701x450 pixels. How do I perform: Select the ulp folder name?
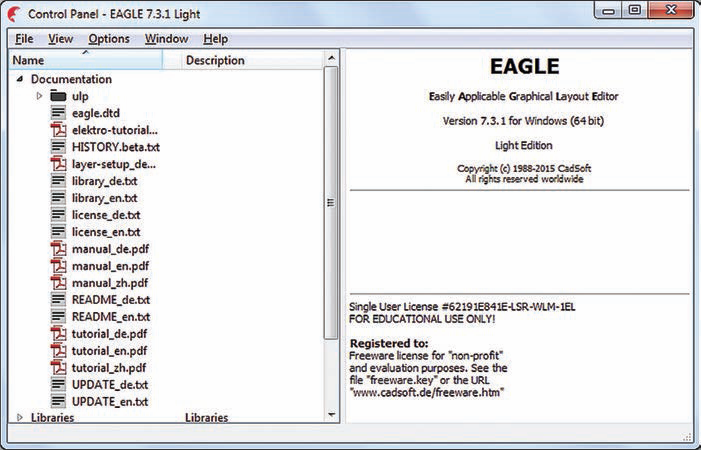tap(80, 97)
